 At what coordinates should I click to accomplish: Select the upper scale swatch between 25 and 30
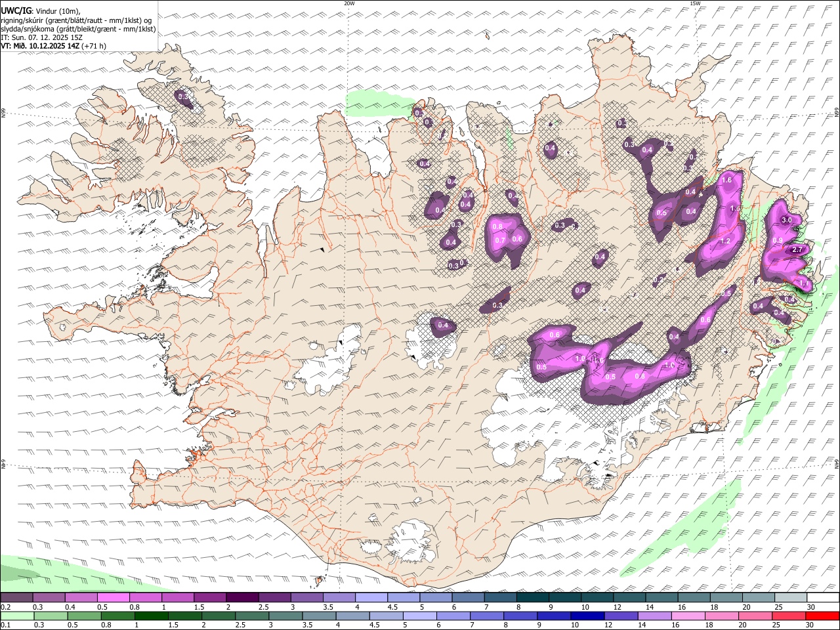pyautogui.click(x=790, y=598)
